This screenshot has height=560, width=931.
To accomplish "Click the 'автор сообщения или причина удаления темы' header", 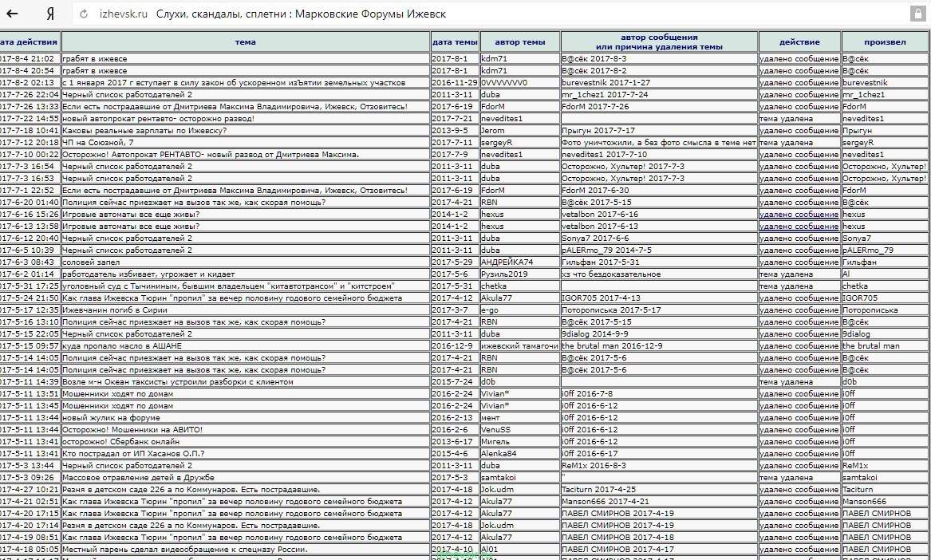I will (659, 41).
